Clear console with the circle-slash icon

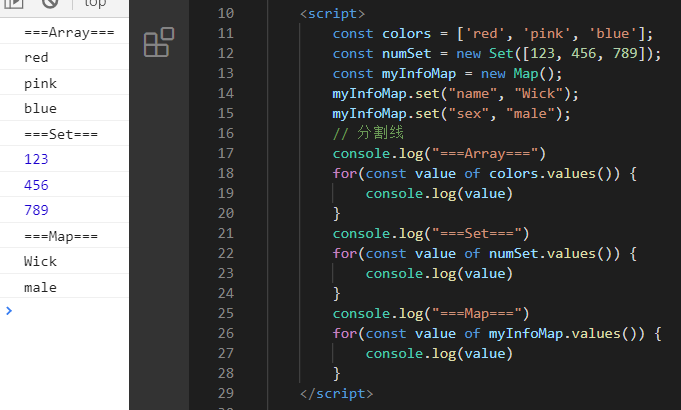tap(50, 3)
